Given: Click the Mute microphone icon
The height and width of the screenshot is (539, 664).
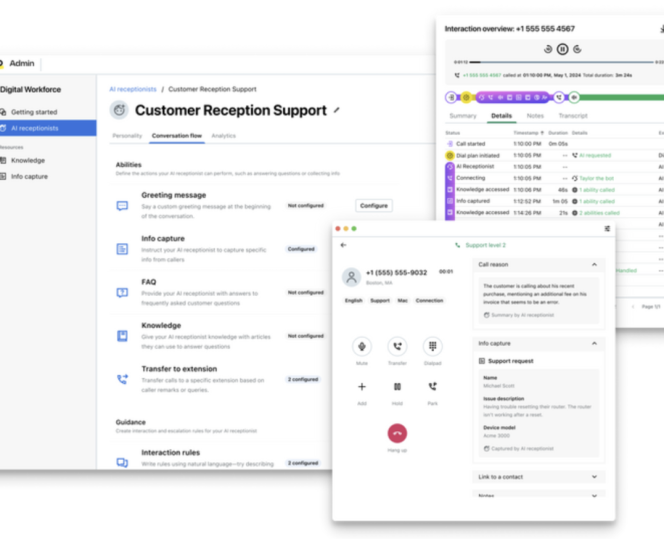Looking at the screenshot, I should pos(362,346).
